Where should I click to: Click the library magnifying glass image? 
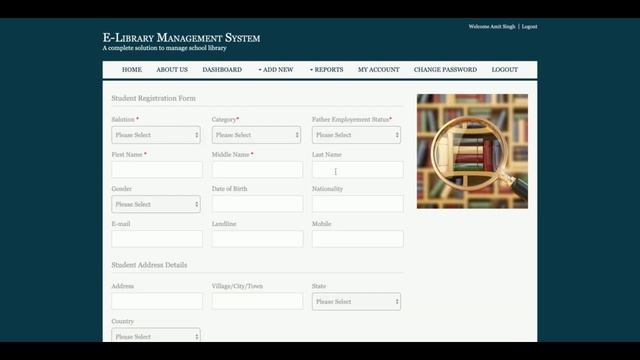472,151
